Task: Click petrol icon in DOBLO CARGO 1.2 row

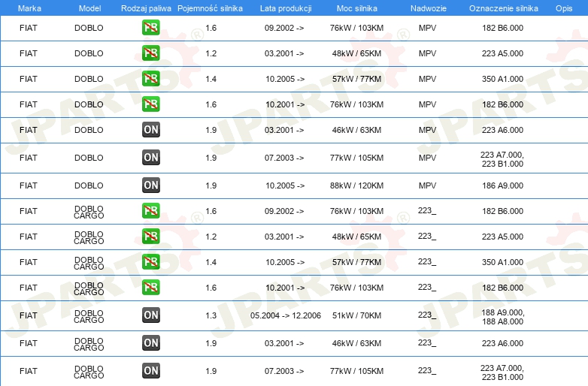Action: (x=150, y=237)
